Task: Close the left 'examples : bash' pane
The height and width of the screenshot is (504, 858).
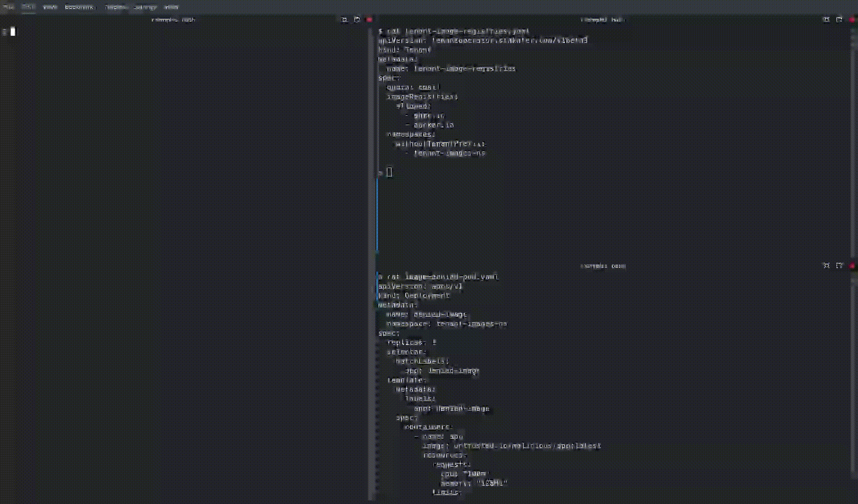Action: click(x=370, y=20)
